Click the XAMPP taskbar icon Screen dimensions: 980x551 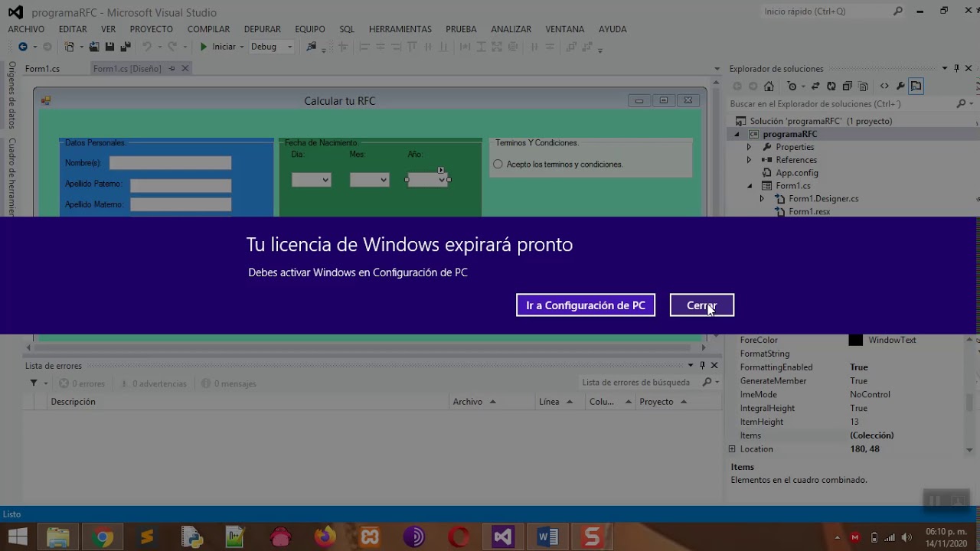[370, 537]
